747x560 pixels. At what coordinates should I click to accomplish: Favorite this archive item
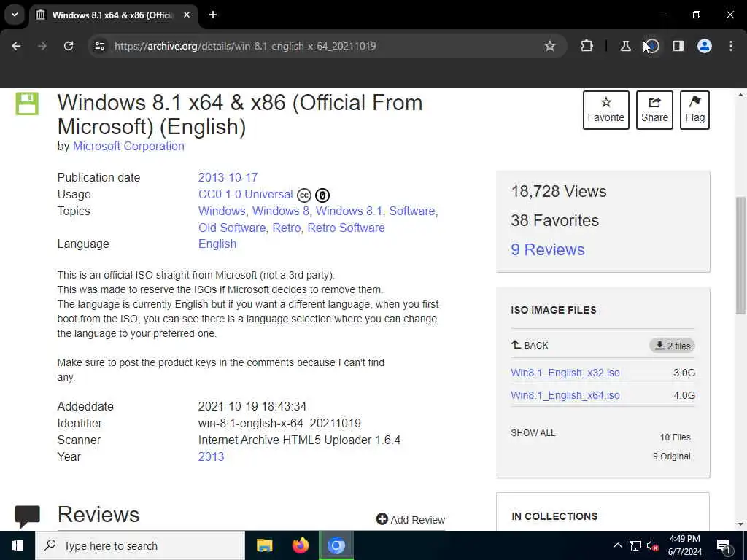(x=605, y=110)
